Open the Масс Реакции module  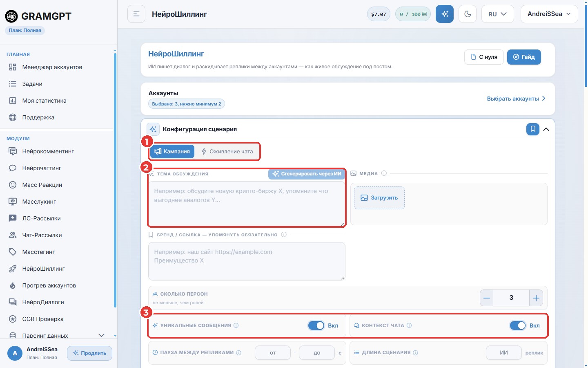click(57, 185)
